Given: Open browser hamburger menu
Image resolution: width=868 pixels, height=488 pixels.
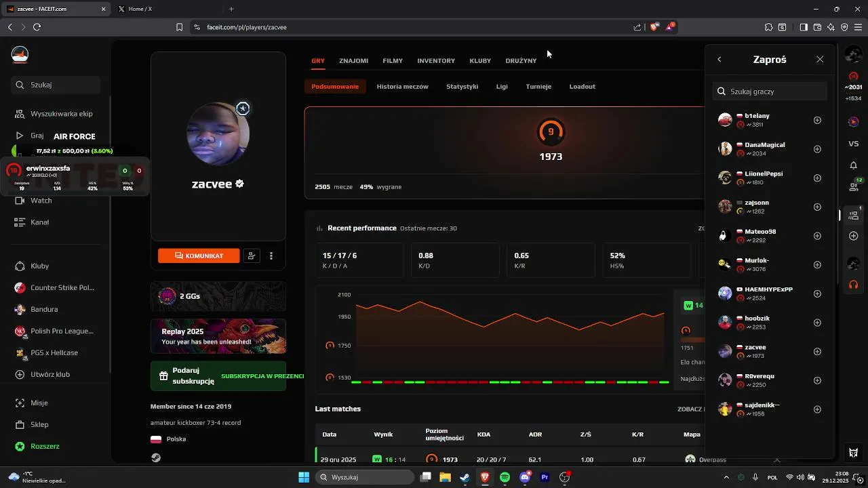Looking at the screenshot, I should [858, 27].
